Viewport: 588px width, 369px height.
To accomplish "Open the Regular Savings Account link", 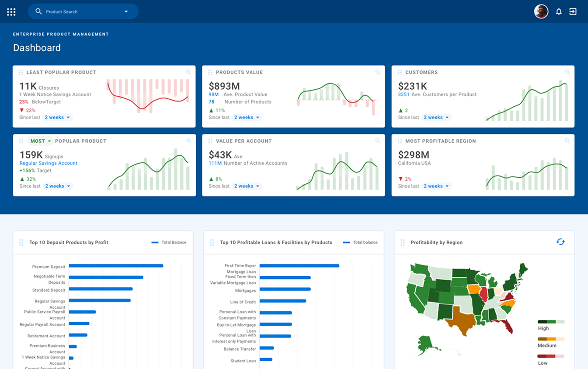I will point(49,163).
